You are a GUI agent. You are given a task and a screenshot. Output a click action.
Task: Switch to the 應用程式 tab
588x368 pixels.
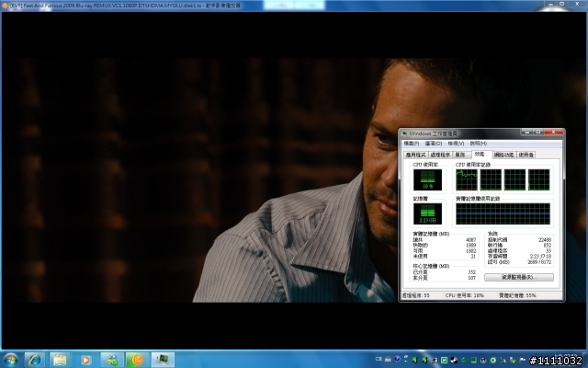coord(416,155)
